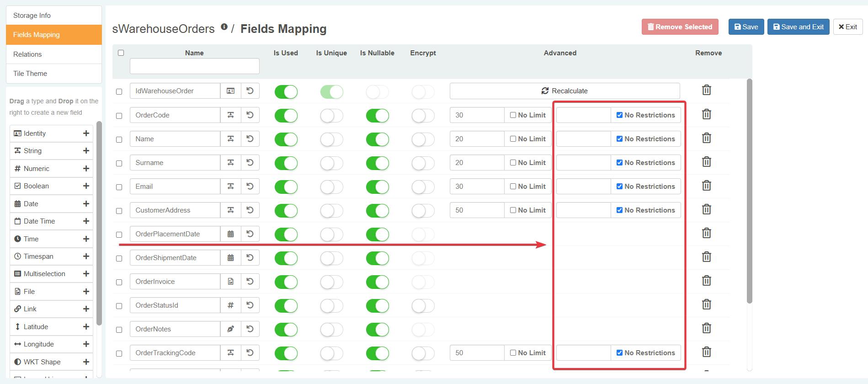The width and height of the screenshot is (868, 384).
Task: Add a new Date Time field type
Action: (x=86, y=221)
